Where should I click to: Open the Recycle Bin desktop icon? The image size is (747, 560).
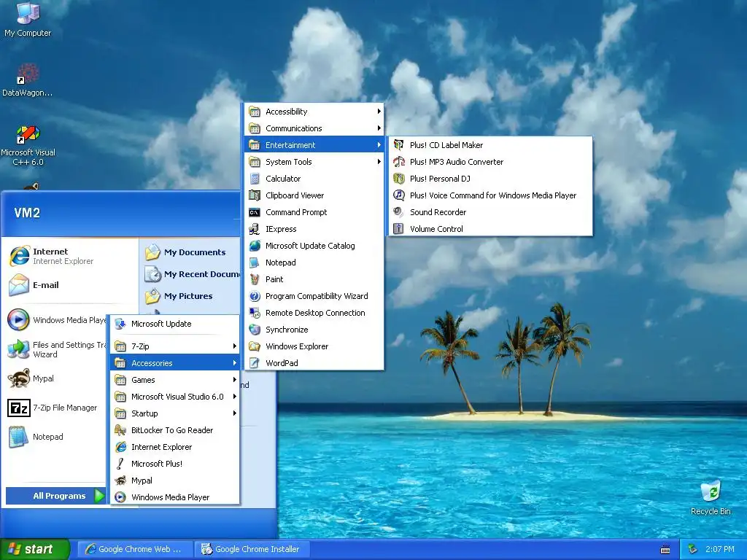pos(711,498)
